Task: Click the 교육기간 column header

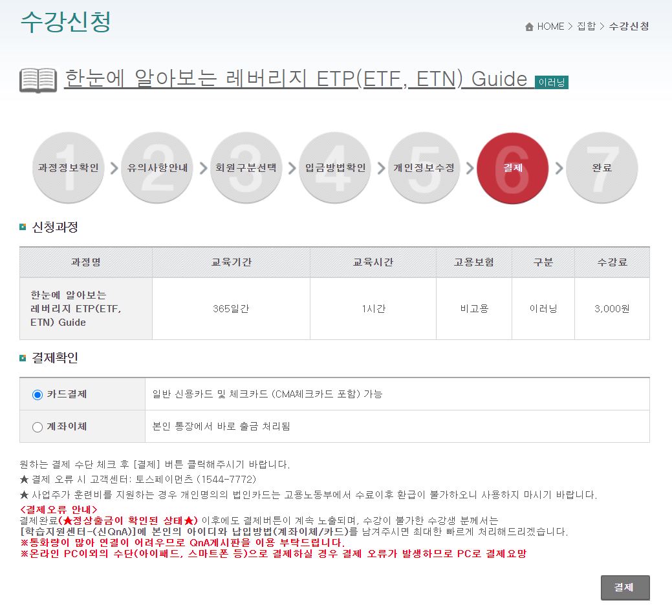Action: [x=231, y=262]
